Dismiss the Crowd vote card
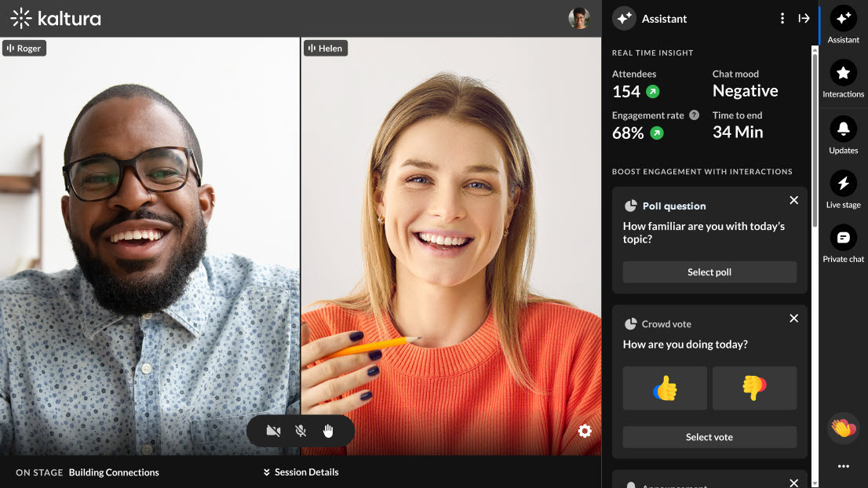Screen dimensions: 868x488 tap(793, 318)
